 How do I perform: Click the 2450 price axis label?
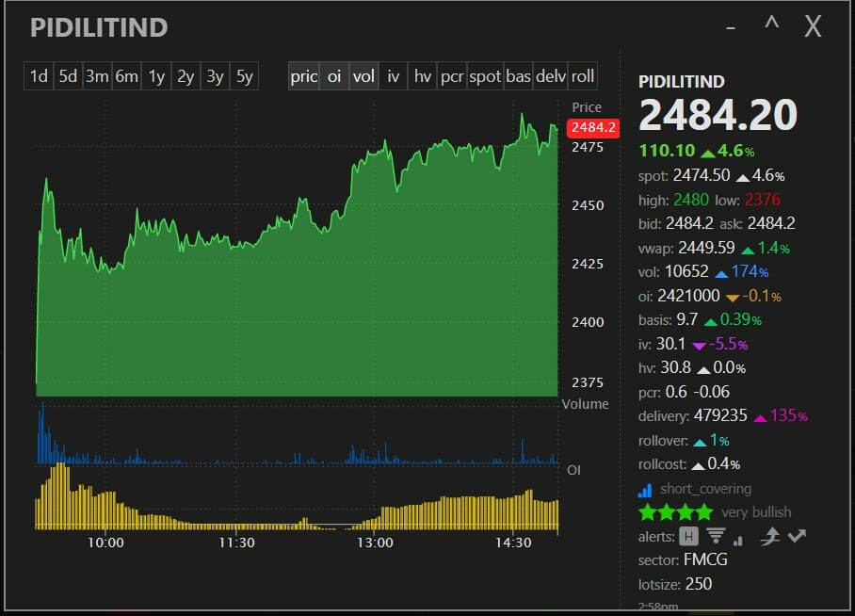click(588, 205)
